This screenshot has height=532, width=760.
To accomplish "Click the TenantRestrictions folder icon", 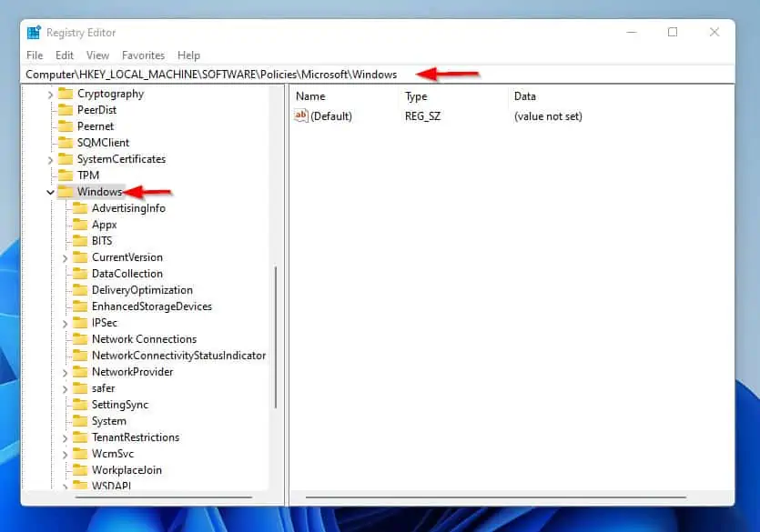I will pos(80,437).
